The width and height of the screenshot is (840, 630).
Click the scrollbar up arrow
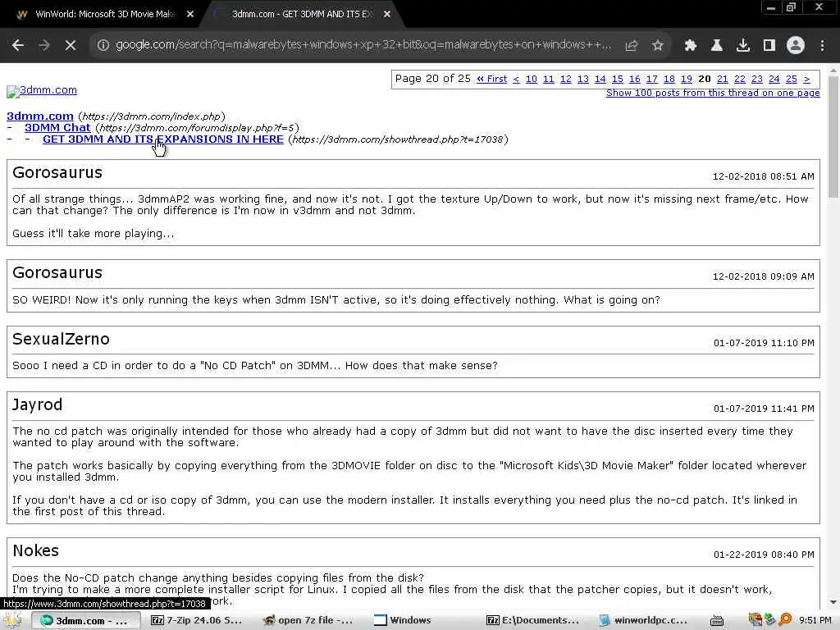pyautogui.click(x=833, y=70)
